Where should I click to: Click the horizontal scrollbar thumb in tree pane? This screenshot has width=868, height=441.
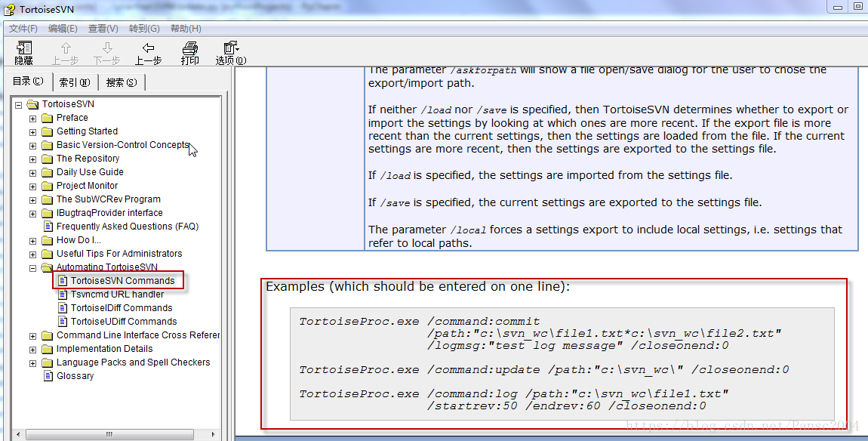pos(109,434)
